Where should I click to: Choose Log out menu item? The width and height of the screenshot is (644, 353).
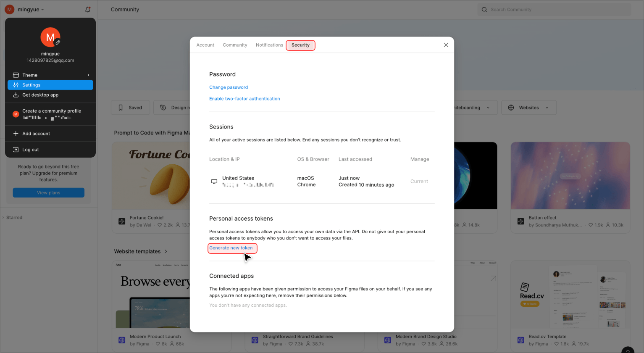click(x=50, y=150)
